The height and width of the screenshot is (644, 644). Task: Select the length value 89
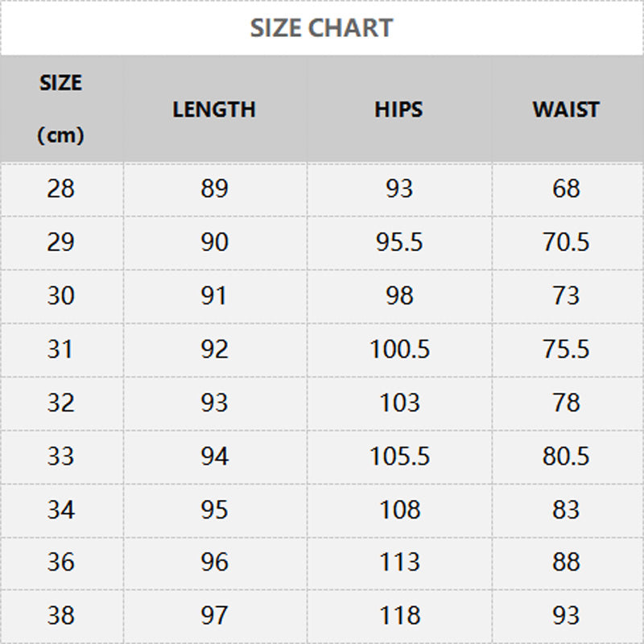(x=214, y=188)
